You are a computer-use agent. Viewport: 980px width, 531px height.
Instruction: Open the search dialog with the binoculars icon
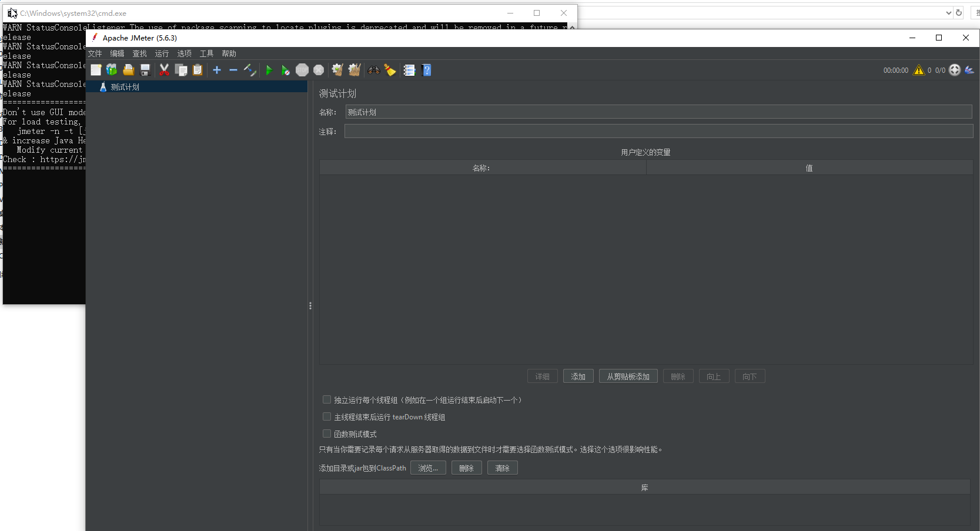tap(373, 70)
